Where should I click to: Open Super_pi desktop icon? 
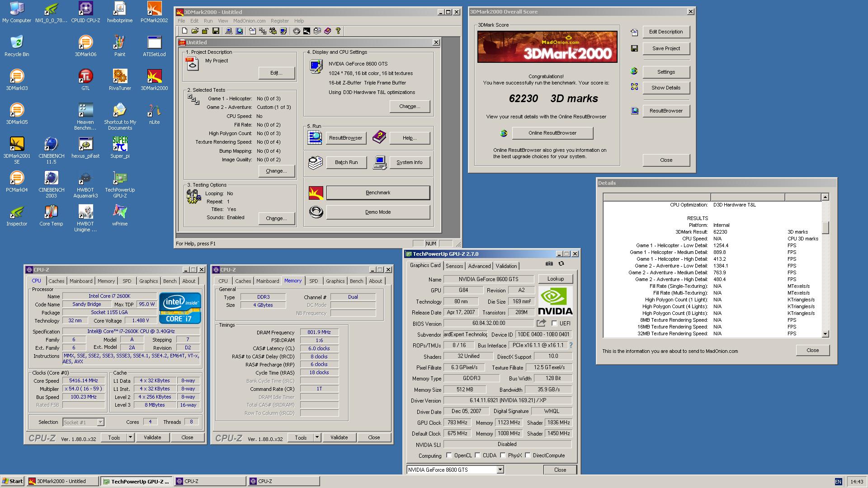coord(120,147)
